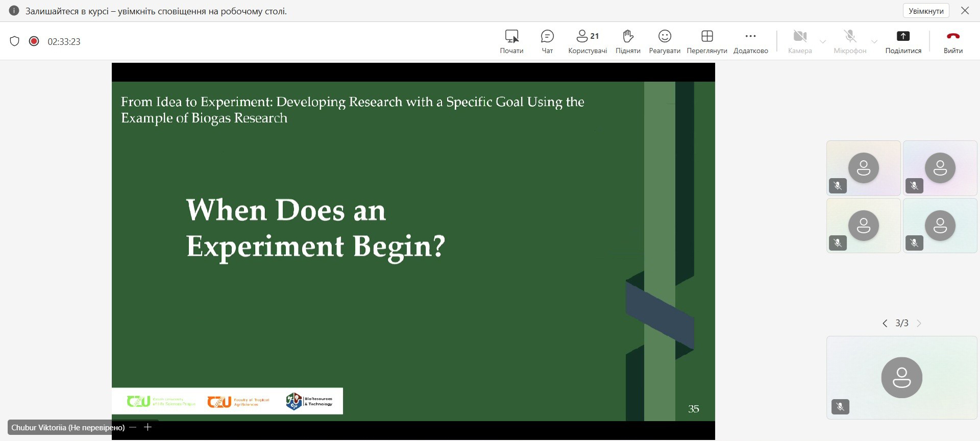Go to next participants page
This screenshot has width=980, height=441.
919,324
